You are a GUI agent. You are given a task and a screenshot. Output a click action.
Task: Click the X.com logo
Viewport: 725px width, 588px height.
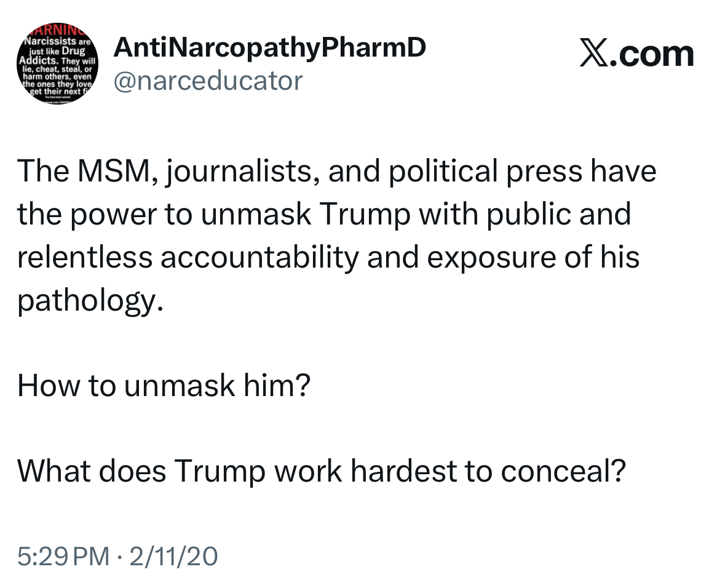pyautogui.click(x=636, y=54)
